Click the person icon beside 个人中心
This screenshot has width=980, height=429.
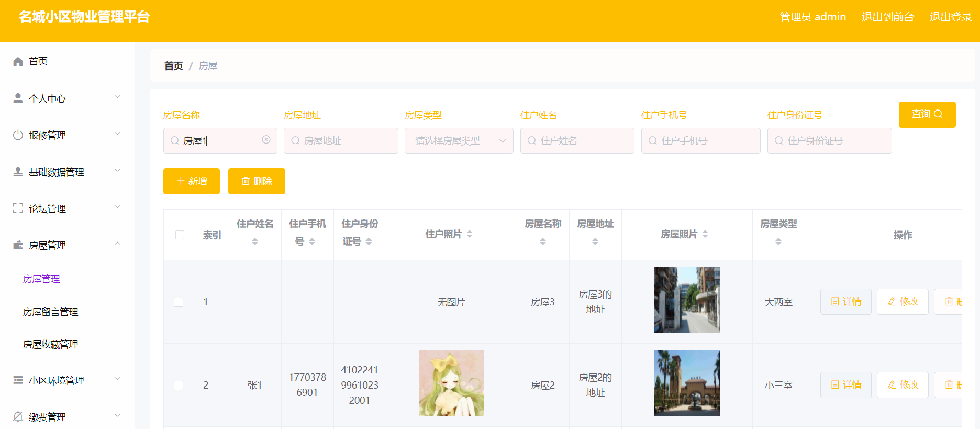click(18, 98)
